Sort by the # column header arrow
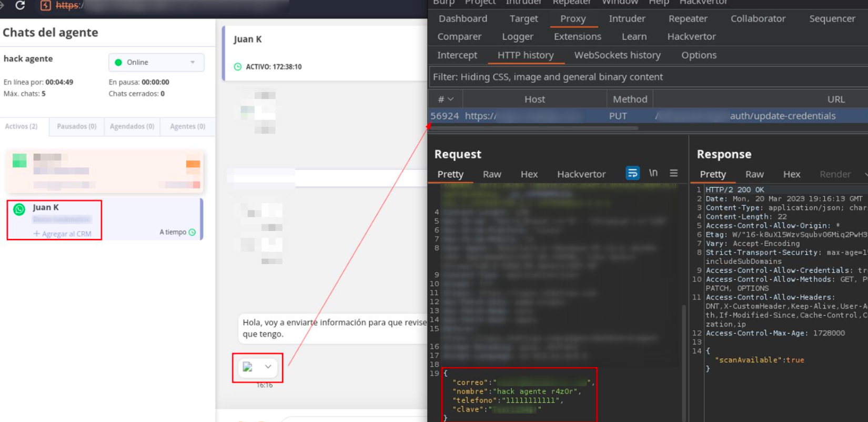The image size is (868, 422). 450,99
